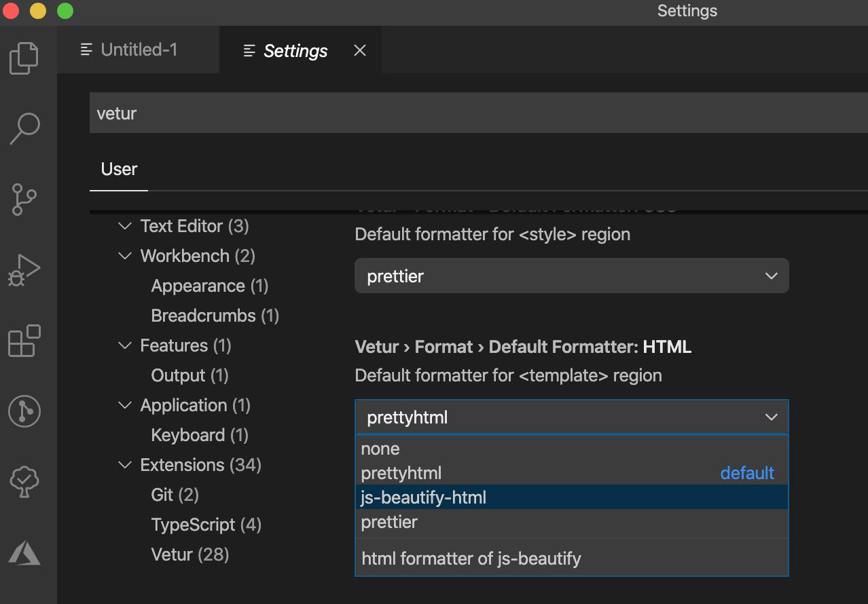This screenshot has width=868, height=604.
Task: Collapse the Workbench settings group
Action: pyautogui.click(x=125, y=256)
